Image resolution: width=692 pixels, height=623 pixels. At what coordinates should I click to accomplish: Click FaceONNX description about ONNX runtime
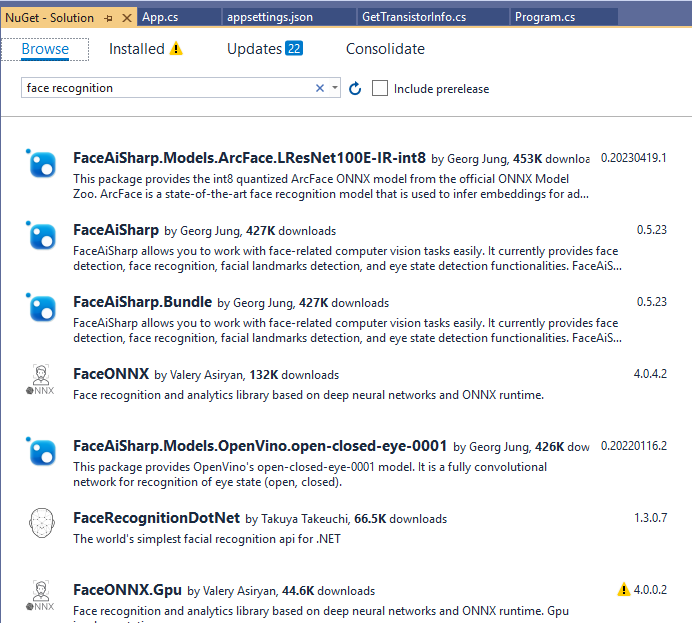click(x=308, y=395)
